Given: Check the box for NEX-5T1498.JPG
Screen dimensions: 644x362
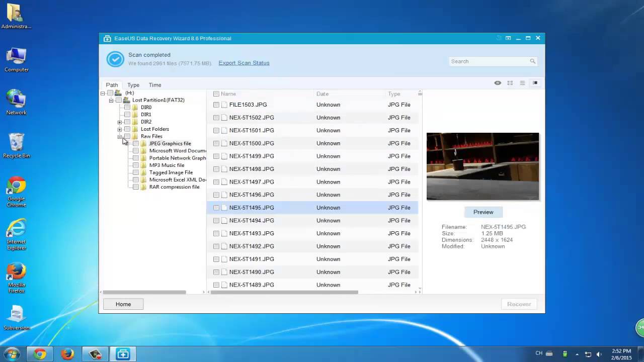Looking at the screenshot, I should point(216,169).
